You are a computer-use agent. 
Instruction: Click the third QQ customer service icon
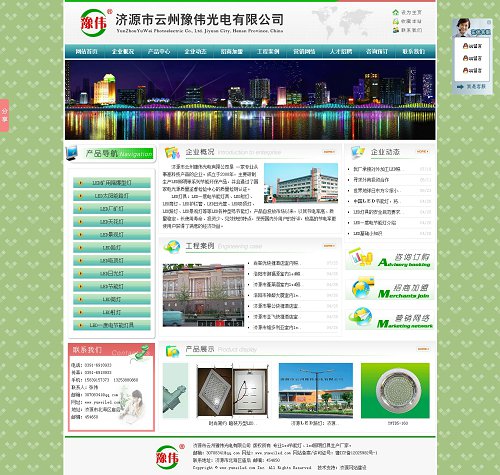(466, 70)
